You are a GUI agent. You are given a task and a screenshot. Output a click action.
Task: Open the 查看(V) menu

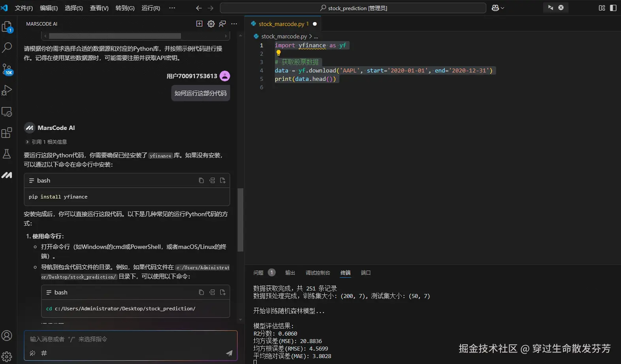99,8
